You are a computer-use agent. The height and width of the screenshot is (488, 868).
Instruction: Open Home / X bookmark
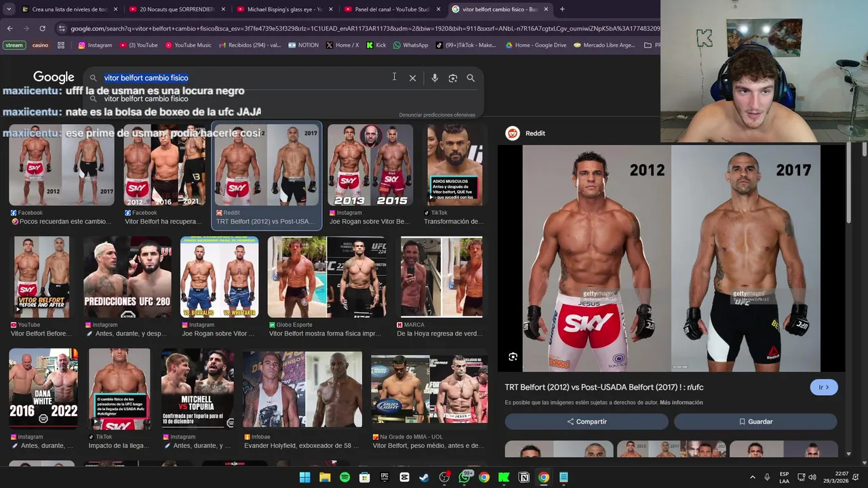pyautogui.click(x=342, y=45)
